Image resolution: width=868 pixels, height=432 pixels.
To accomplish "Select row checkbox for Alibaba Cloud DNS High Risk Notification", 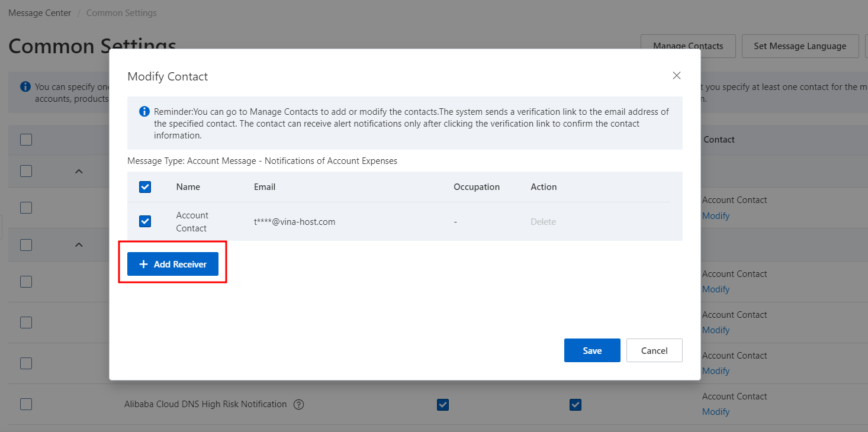I will 26,404.
